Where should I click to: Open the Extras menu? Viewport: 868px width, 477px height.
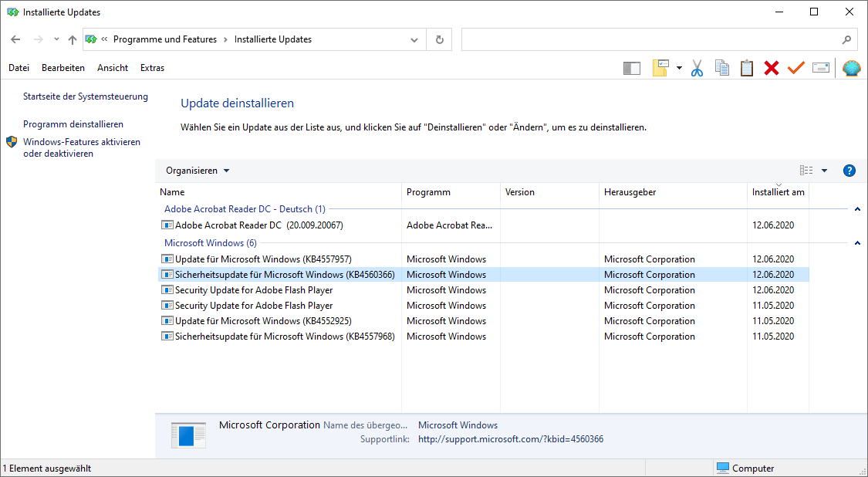(x=152, y=68)
